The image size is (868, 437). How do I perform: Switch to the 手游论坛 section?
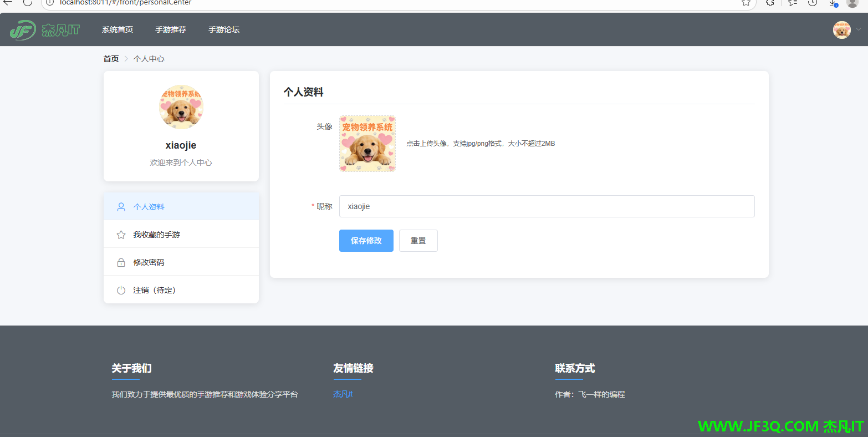[224, 29]
